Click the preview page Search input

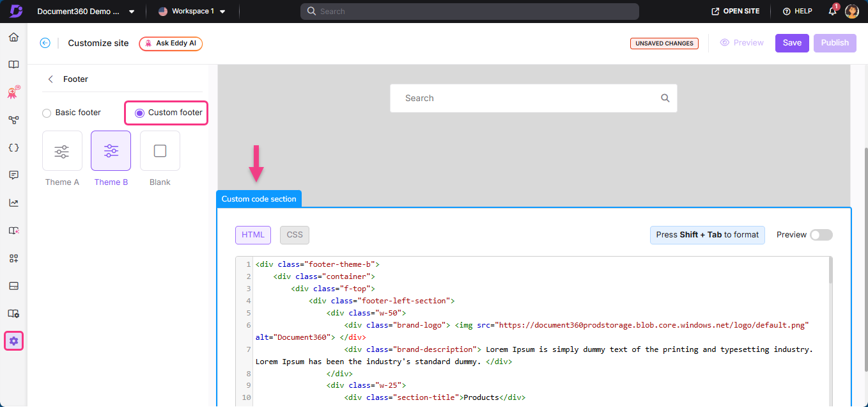coord(534,98)
